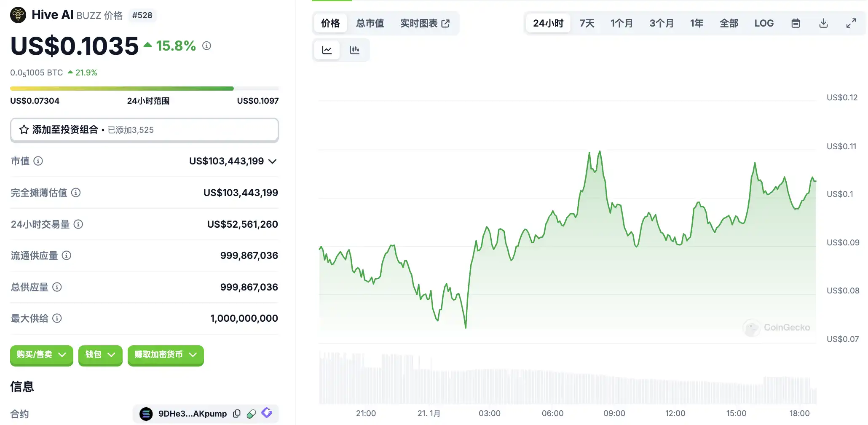Open the 钱包 dropdown
The width and height of the screenshot is (868, 425).
pos(100,355)
